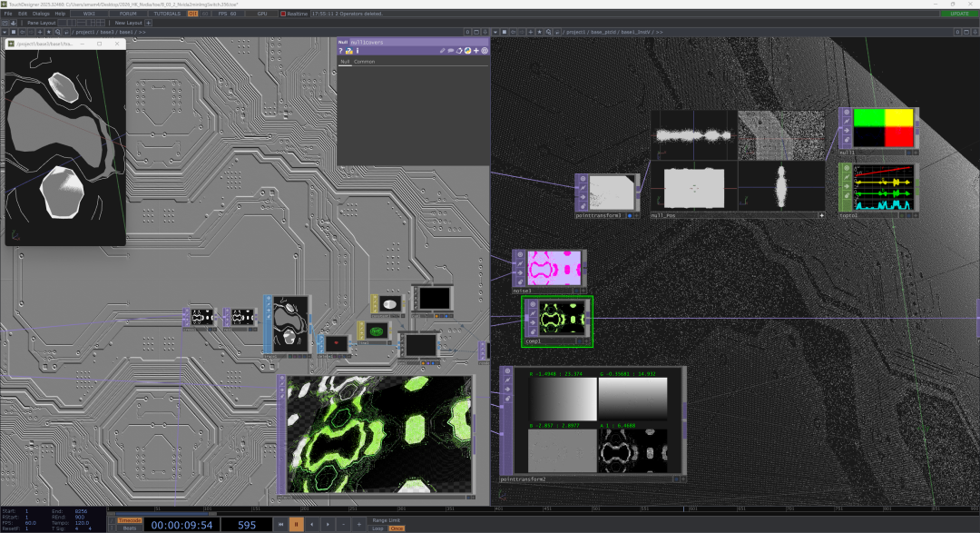Switch to the Common parameter tab
Screen dimensions: 980x533
point(365,62)
